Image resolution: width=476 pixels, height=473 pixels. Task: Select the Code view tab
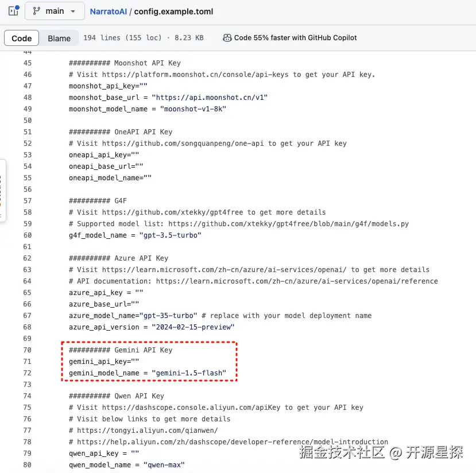pos(22,38)
